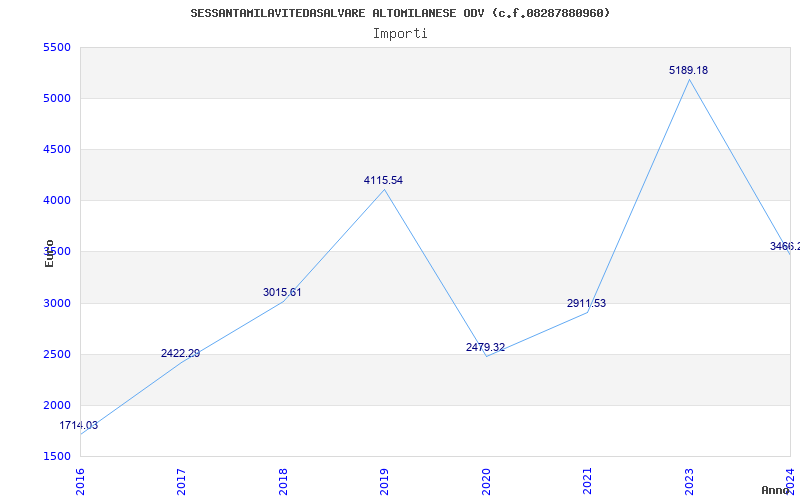The image size is (800, 500).
Task: Click the y-axis value 5000
Action: tap(56, 98)
